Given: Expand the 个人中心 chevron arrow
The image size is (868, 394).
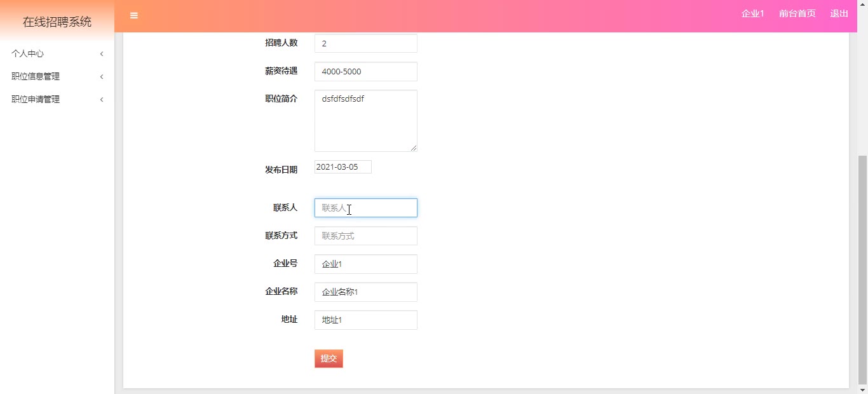Looking at the screenshot, I should tap(102, 54).
